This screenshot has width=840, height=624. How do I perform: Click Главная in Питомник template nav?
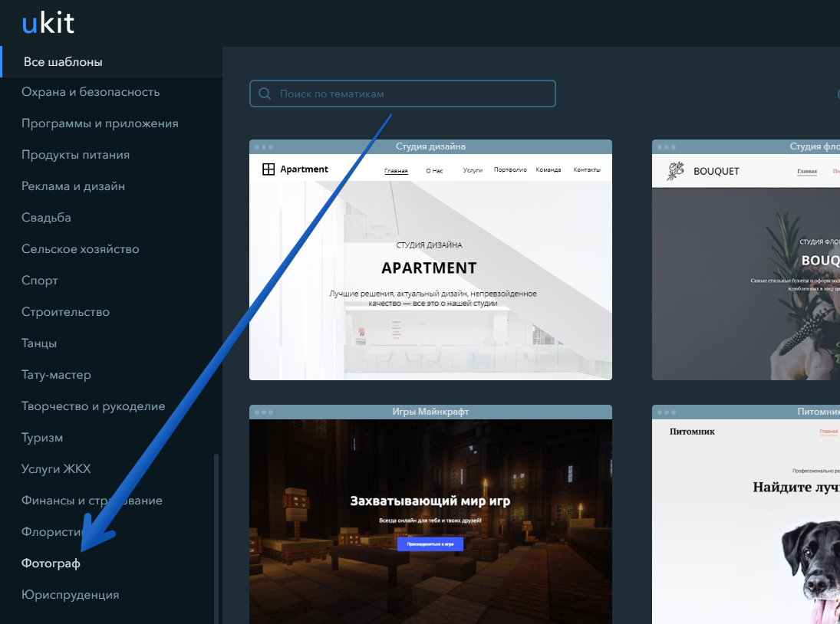[828, 432]
